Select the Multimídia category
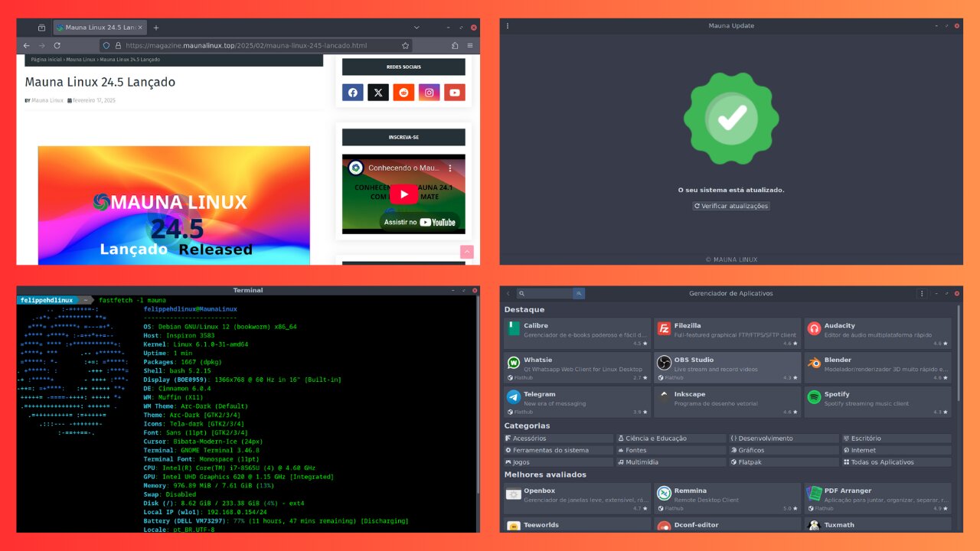The width and height of the screenshot is (980, 551). [x=671, y=462]
